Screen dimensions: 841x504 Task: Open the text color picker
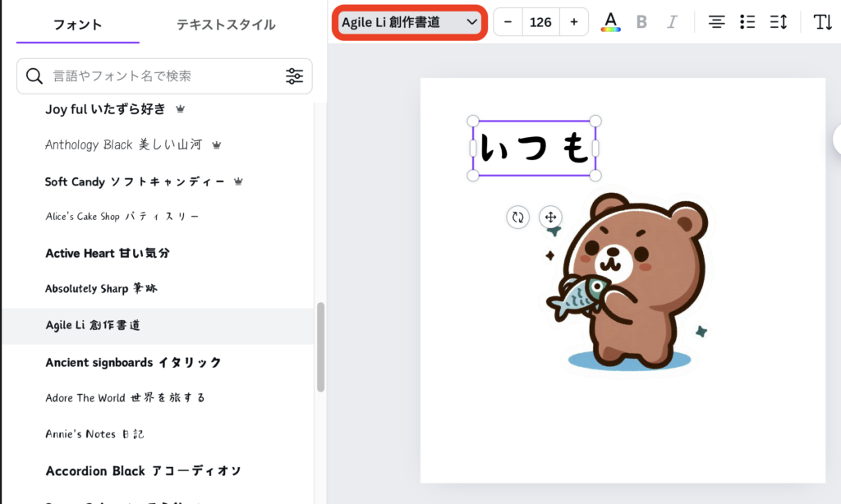(610, 22)
